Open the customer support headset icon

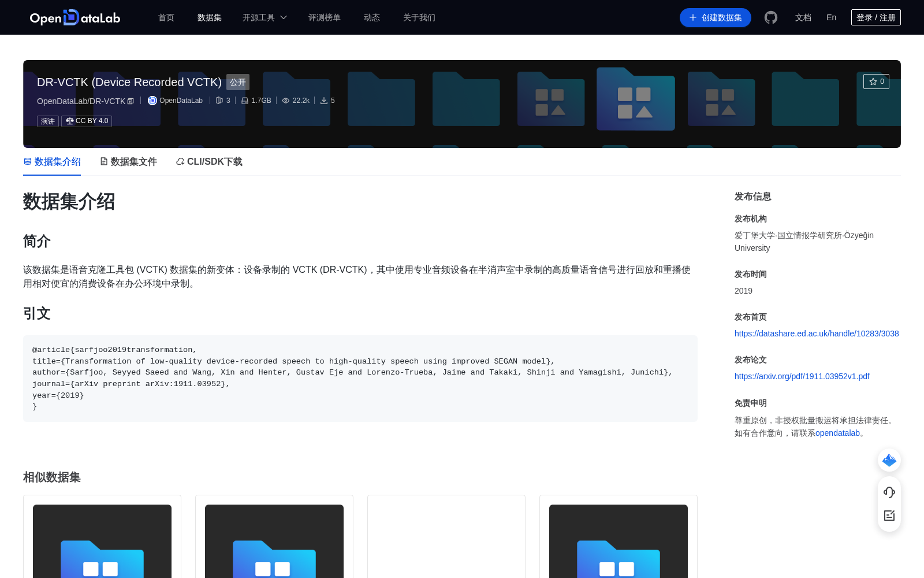[x=889, y=492]
